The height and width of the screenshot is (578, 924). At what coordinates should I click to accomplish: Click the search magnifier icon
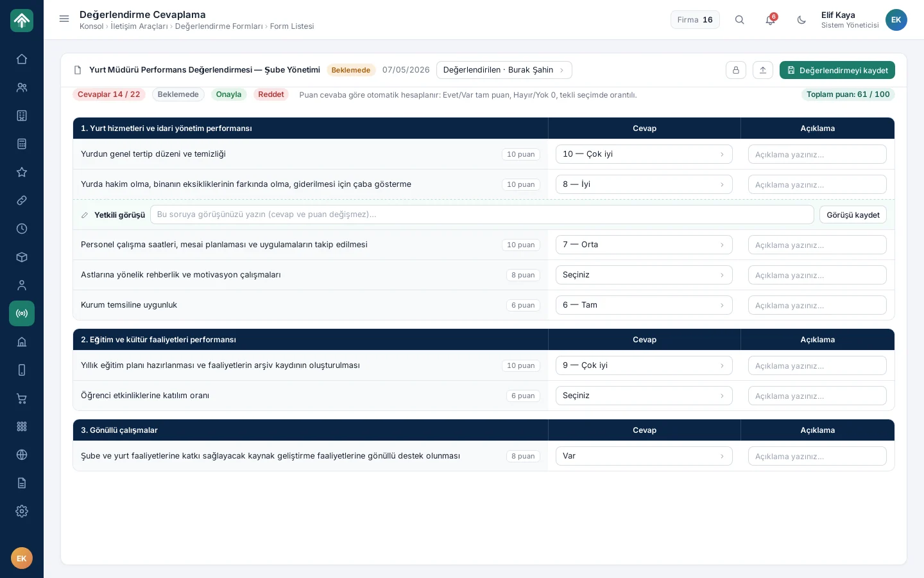pos(740,20)
